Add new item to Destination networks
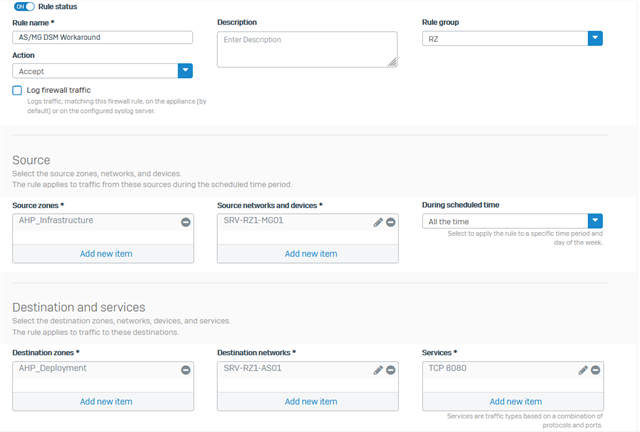Image resolution: width=640 pixels, height=432 pixels. point(311,401)
